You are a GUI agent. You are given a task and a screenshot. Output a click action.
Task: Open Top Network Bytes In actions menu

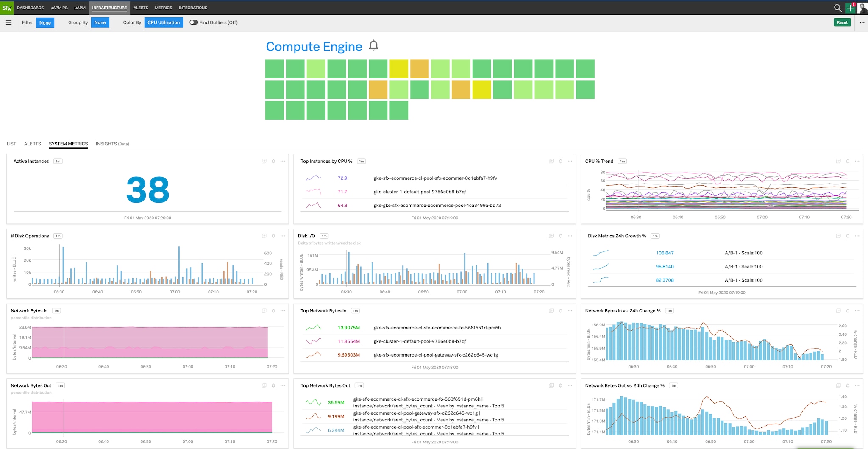570,311
